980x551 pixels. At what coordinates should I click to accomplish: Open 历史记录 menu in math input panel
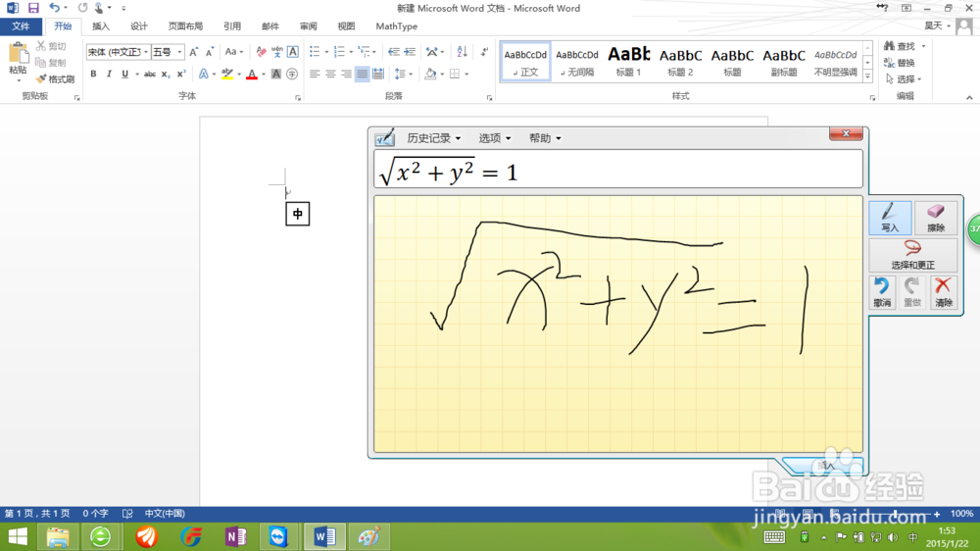point(434,138)
